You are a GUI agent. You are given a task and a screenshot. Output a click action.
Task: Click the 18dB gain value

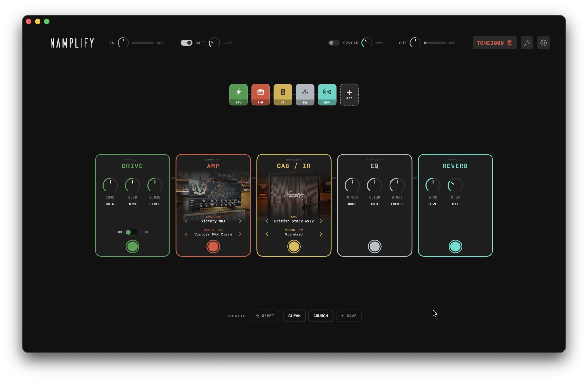point(110,197)
